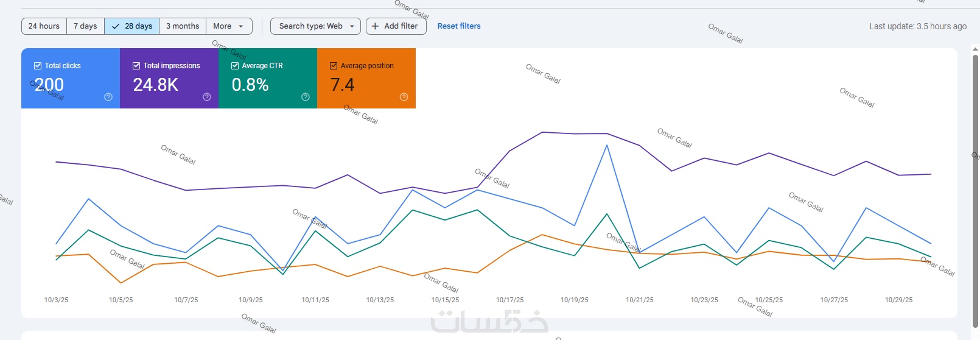The width and height of the screenshot is (980, 340).
Task: Open help icon on Average position card
Action: click(404, 97)
